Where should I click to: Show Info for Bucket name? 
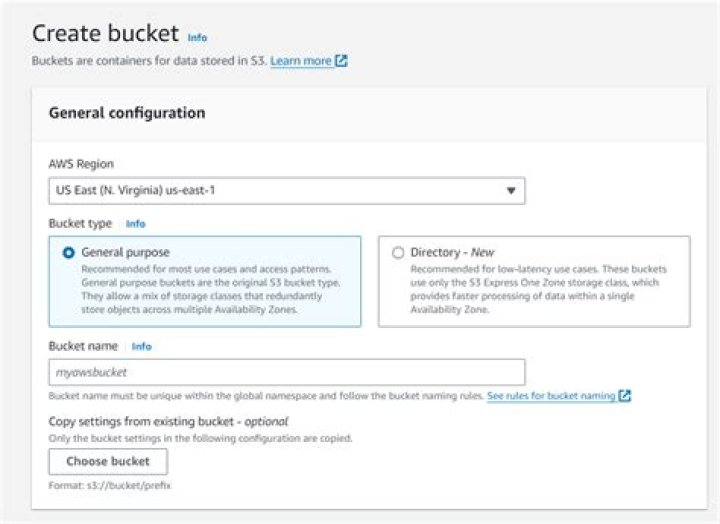[x=142, y=346]
